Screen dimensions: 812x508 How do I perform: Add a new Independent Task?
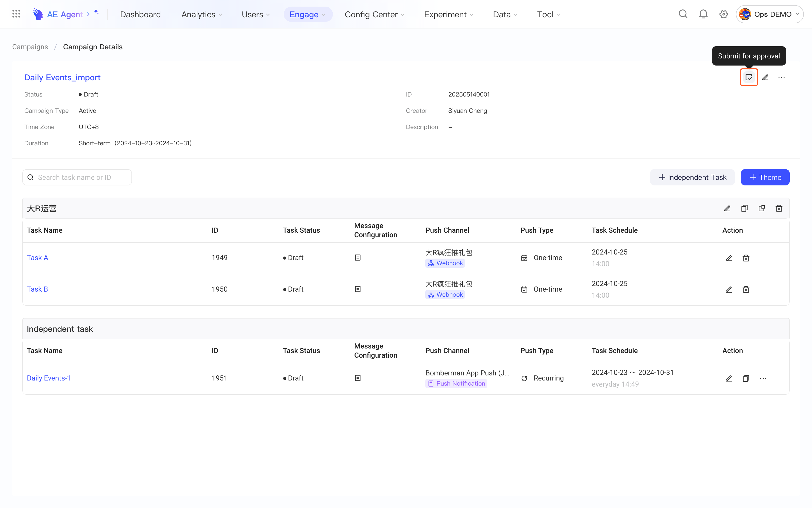[692, 177]
